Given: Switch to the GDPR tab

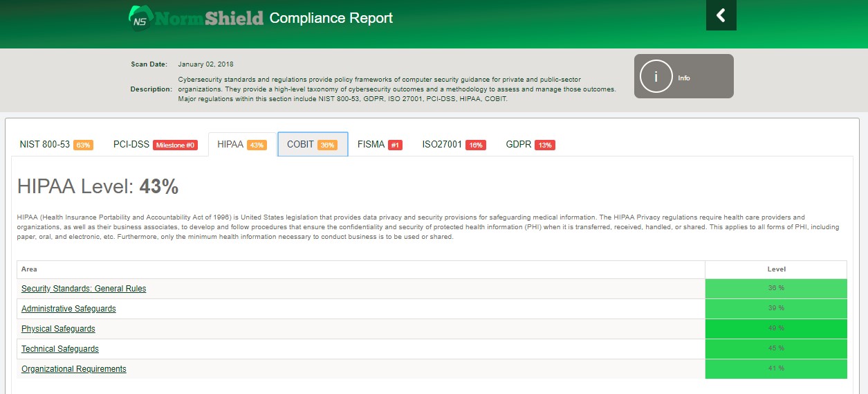Looking at the screenshot, I should pos(530,144).
